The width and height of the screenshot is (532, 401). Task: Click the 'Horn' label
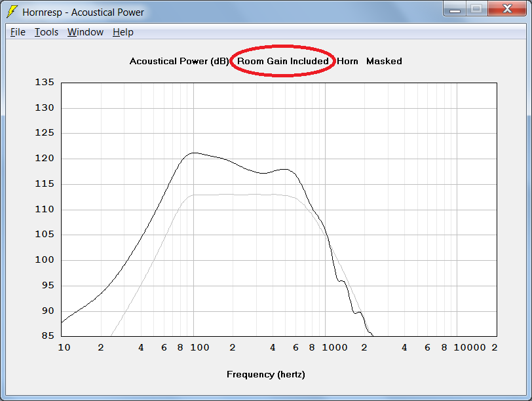(347, 61)
